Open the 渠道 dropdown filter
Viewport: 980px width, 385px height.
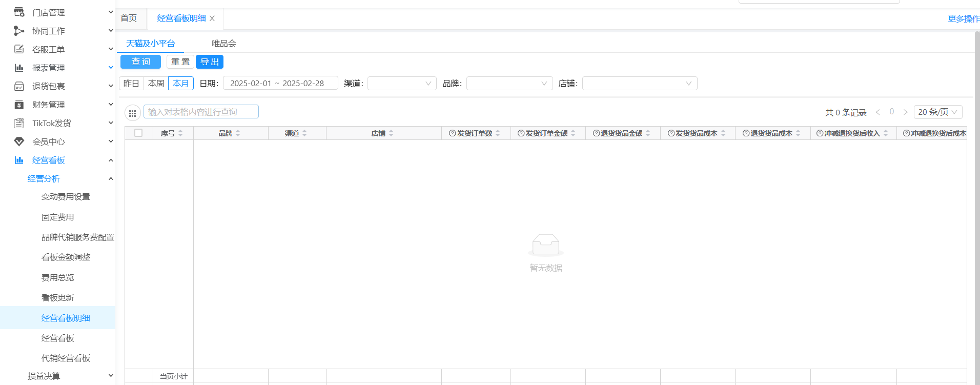click(401, 84)
